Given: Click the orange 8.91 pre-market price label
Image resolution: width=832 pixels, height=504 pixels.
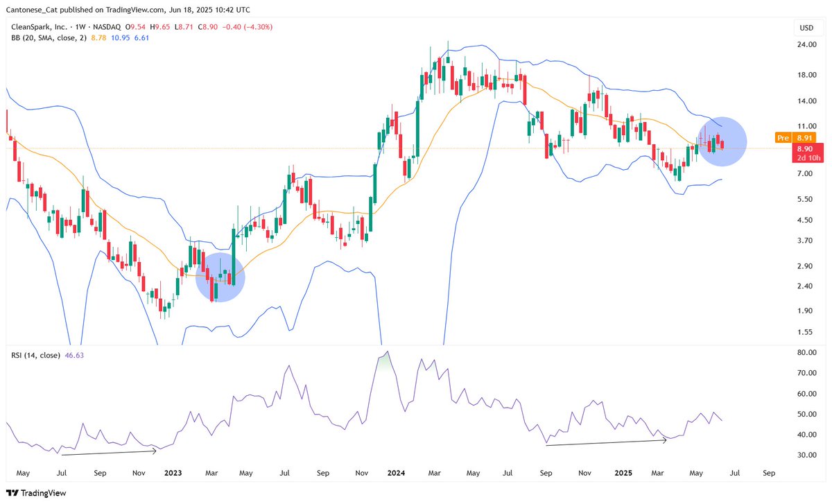Looking at the screenshot, I should click(x=805, y=138).
